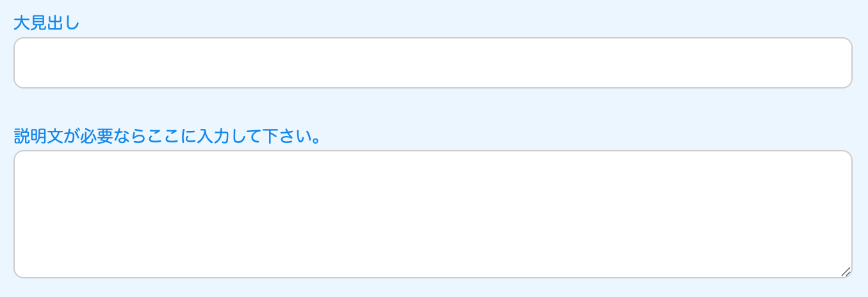Click the diagonal-lines grip on the textarea

[845, 271]
